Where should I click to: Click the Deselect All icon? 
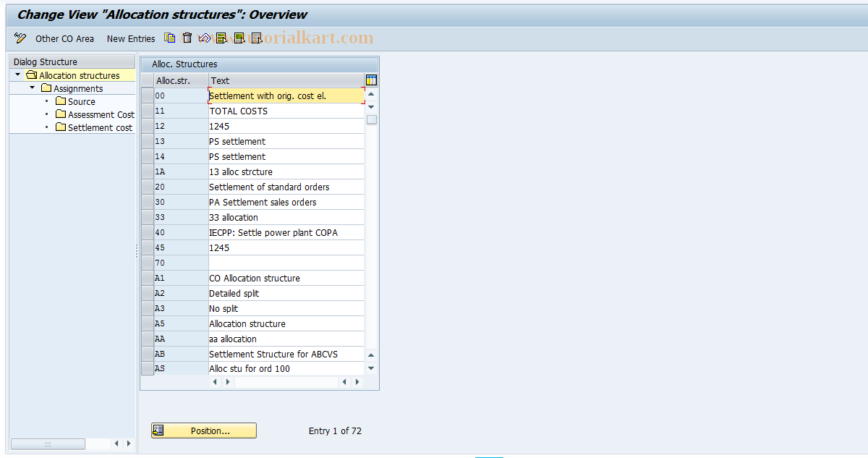[257, 38]
